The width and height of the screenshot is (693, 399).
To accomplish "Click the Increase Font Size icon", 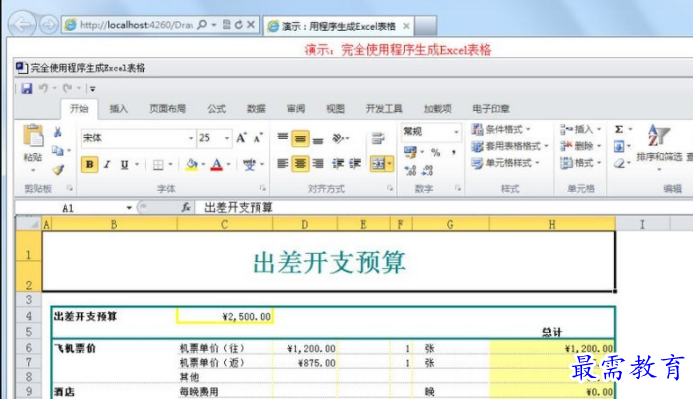I will (x=241, y=138).
